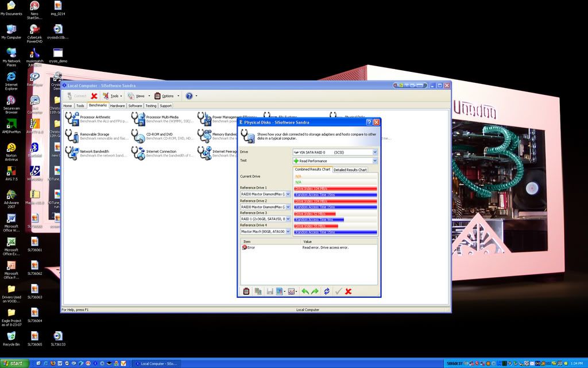
Task: Click the red X disconnect icon in Sandra toolbar
Action: coord(94,96)
